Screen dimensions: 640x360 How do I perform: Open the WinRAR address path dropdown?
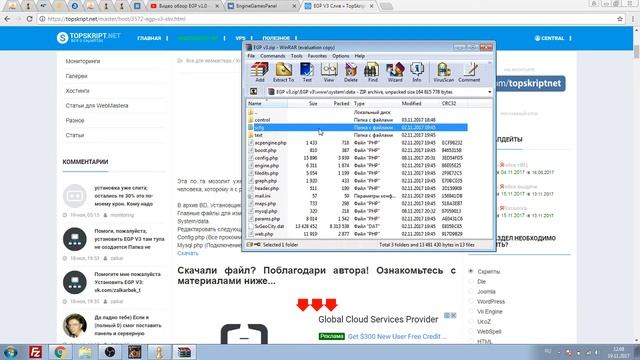click(x=489, y=92)
